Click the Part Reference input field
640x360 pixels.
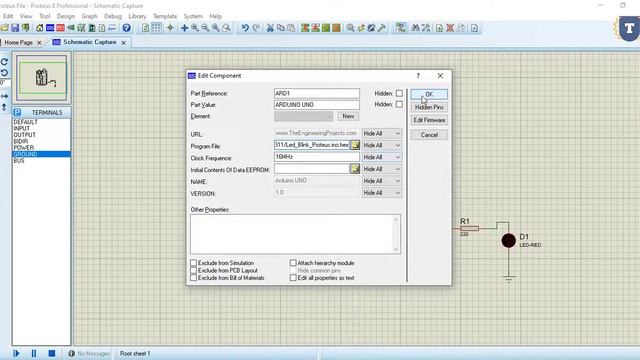tap(317, 93)
